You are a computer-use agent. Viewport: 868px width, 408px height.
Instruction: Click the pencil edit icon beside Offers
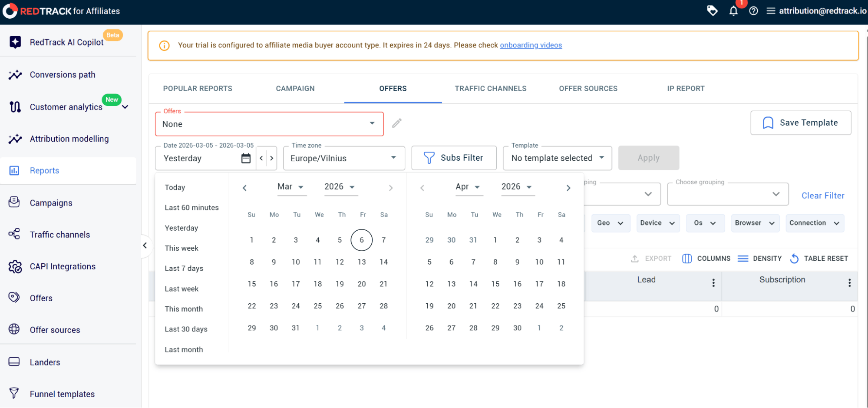[397, 123]
